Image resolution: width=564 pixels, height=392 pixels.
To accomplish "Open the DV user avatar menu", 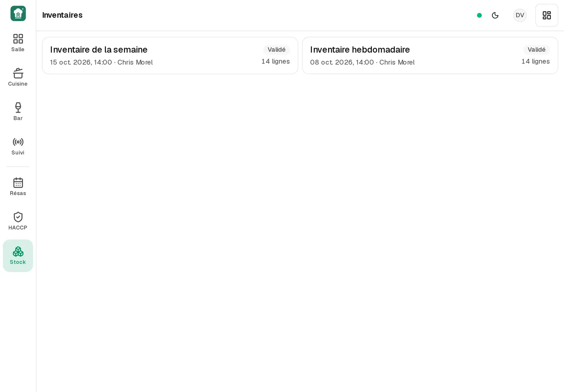I will coord(520,15).
